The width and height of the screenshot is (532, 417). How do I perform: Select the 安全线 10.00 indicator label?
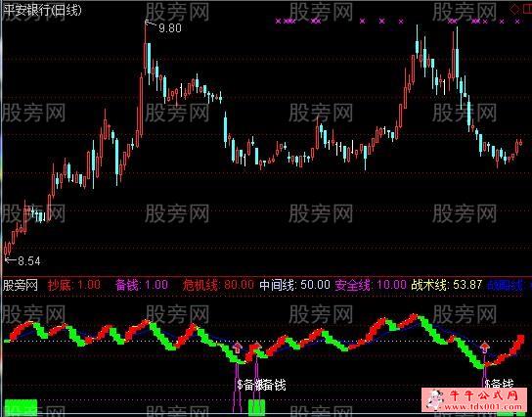click(371, 285)
